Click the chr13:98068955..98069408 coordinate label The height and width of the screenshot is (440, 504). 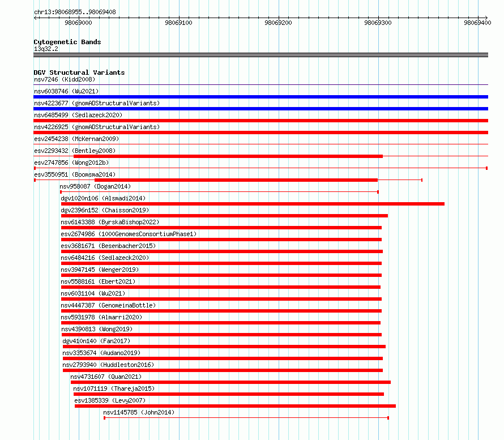pos(75,12)
